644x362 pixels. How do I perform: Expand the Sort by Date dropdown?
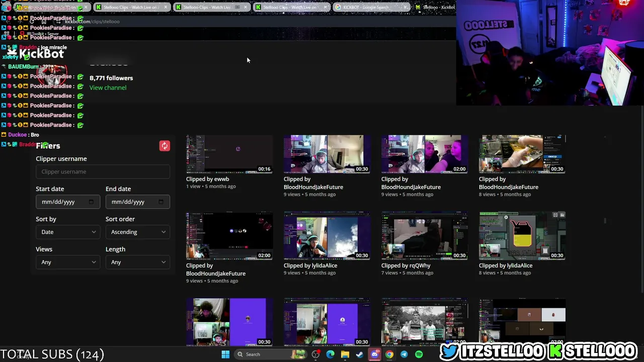68,232
